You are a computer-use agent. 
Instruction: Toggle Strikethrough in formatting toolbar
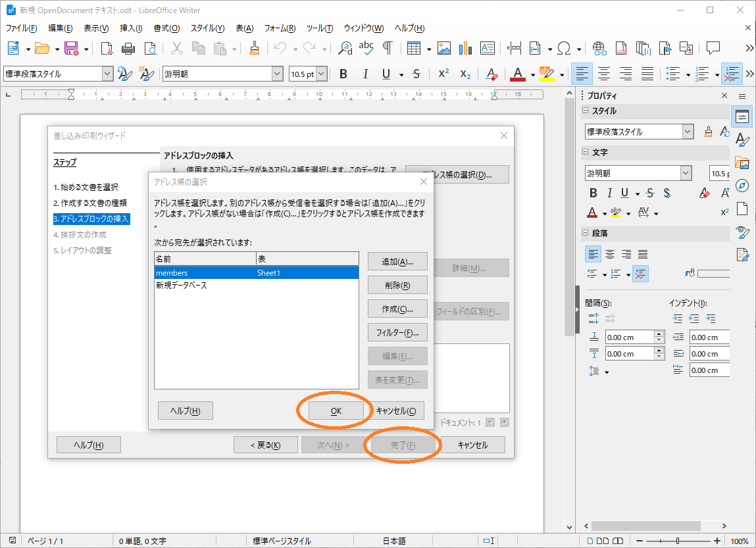tap(416, 74)
